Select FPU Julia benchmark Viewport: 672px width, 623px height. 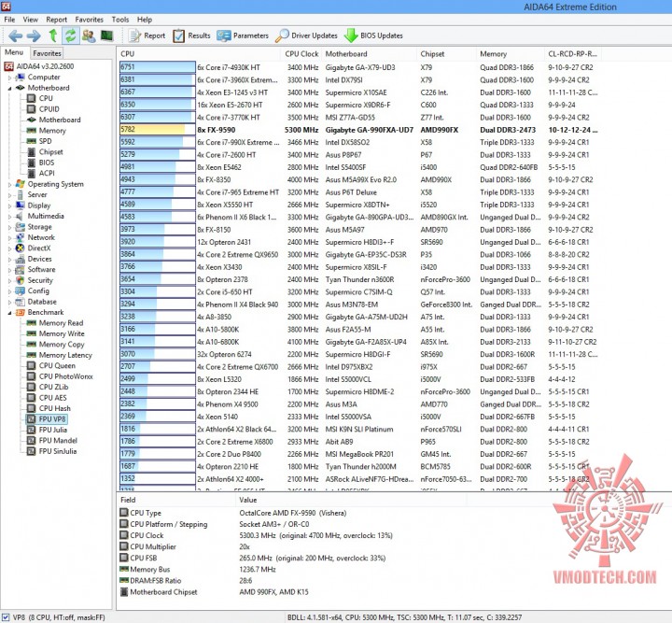[x=52, y=430]
